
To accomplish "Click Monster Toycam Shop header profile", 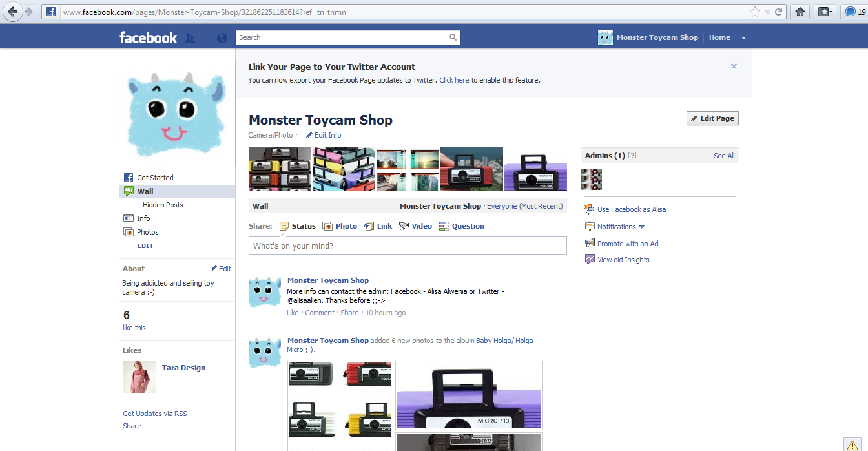I will click(x=648, y=37).
